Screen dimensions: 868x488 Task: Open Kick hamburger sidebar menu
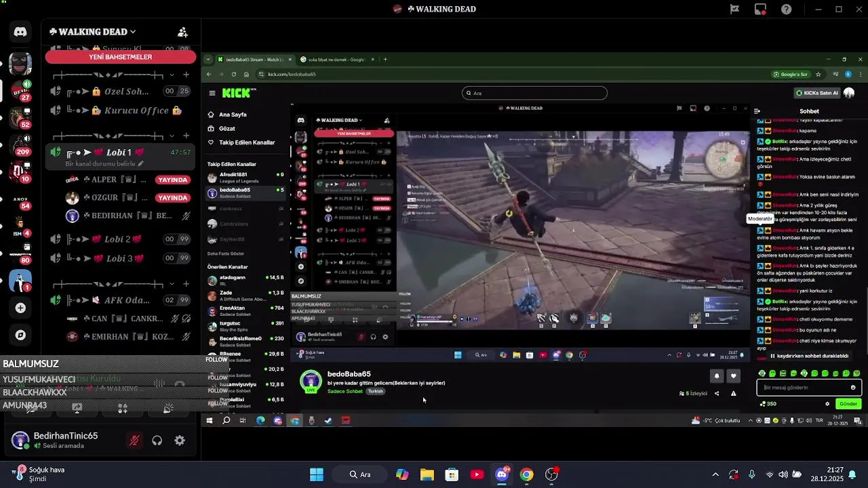coord(212,93)
